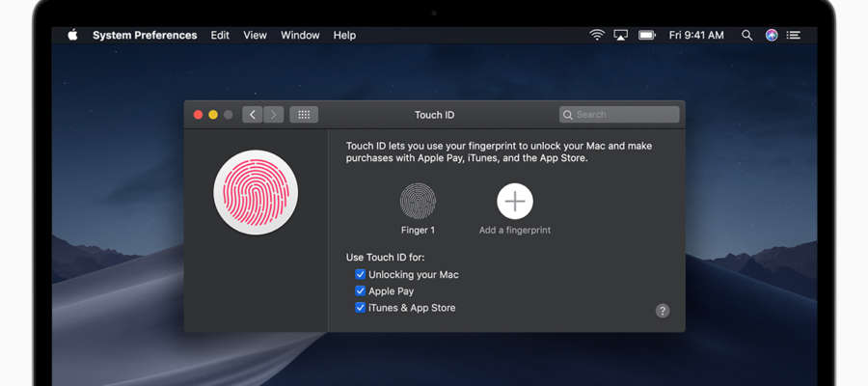Show all preferences grid button
868x386 pixels.
coord(304,115)
